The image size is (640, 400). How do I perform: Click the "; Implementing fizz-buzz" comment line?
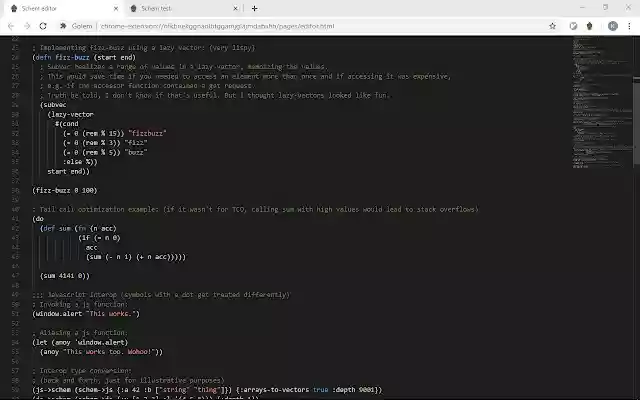[144, 48]
